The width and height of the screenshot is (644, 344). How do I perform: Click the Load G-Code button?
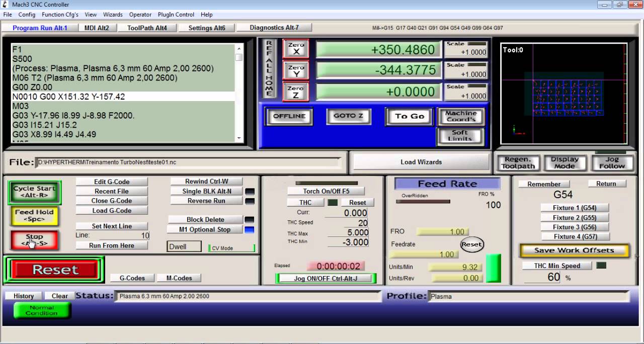pyautogui.click(x=112, y=211)
